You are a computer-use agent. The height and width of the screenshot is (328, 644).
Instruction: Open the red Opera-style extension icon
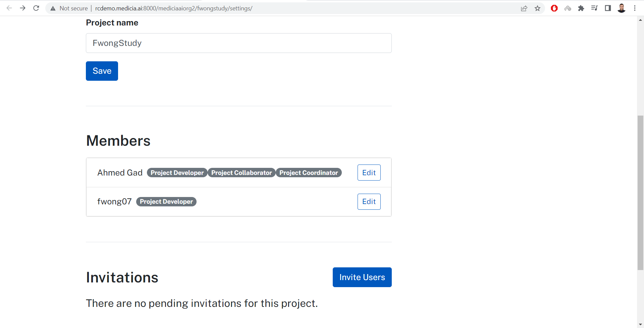(554, 8)
